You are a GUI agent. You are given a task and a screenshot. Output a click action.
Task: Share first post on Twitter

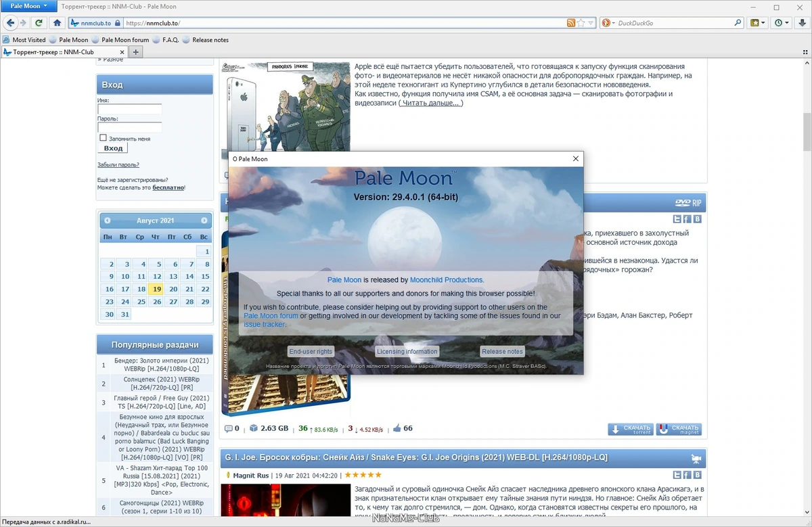[x=677, y=219]
